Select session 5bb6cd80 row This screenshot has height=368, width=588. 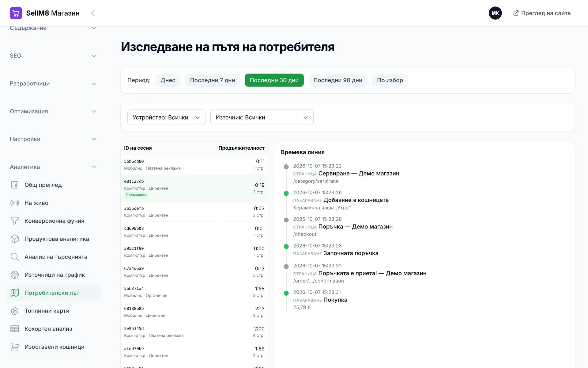[194, 165]
